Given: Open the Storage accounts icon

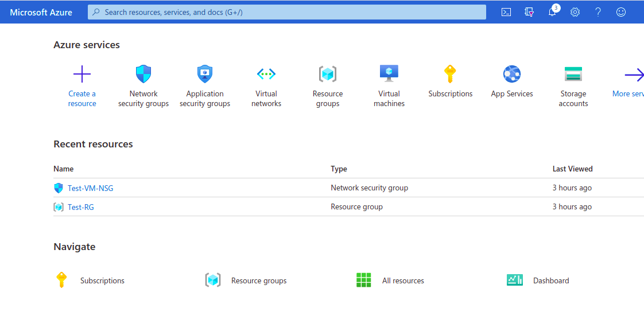Looking at the screenshot, I should 573,74.
